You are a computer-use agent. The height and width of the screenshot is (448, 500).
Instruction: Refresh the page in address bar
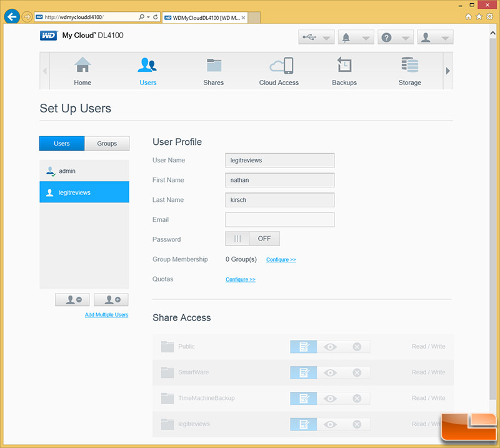point(156,17)
